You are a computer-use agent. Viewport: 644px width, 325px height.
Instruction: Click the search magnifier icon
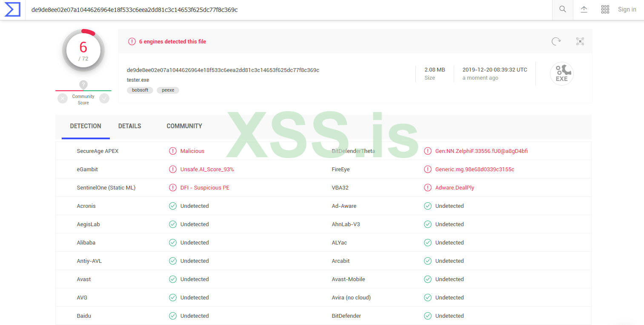click(x=563, y=9)
